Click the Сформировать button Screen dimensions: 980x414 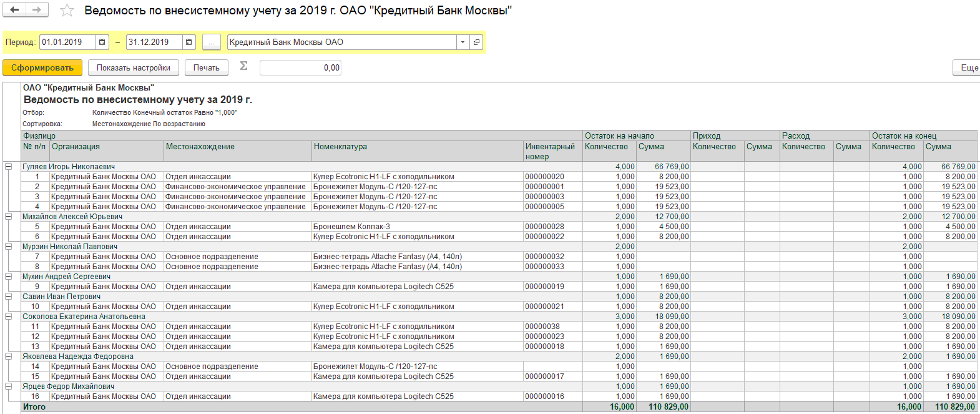[42, 67]
